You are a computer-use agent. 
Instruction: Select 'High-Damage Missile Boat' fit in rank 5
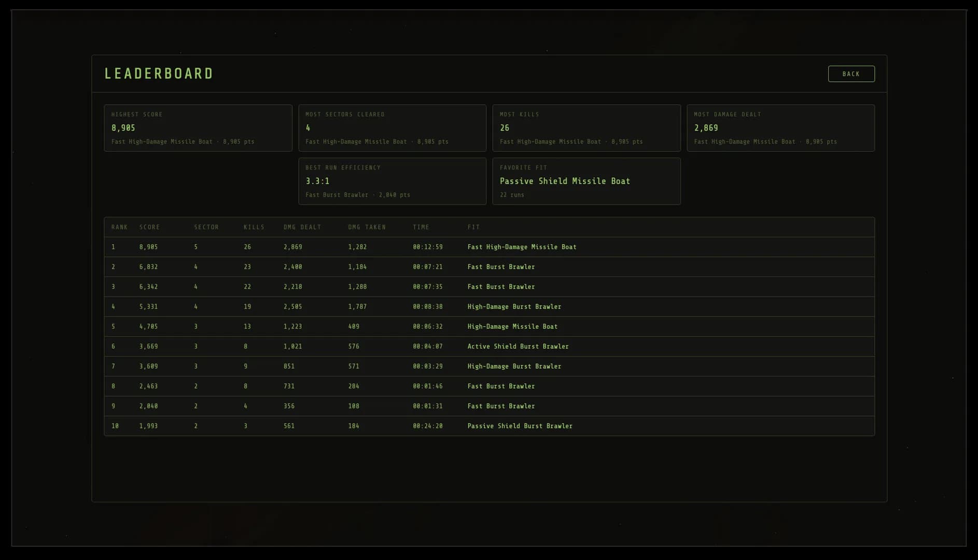(512, 327)
